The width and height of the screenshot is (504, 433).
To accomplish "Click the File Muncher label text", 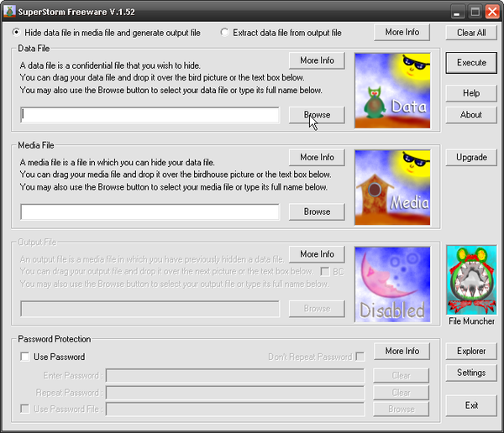I will tap(471, 321).
